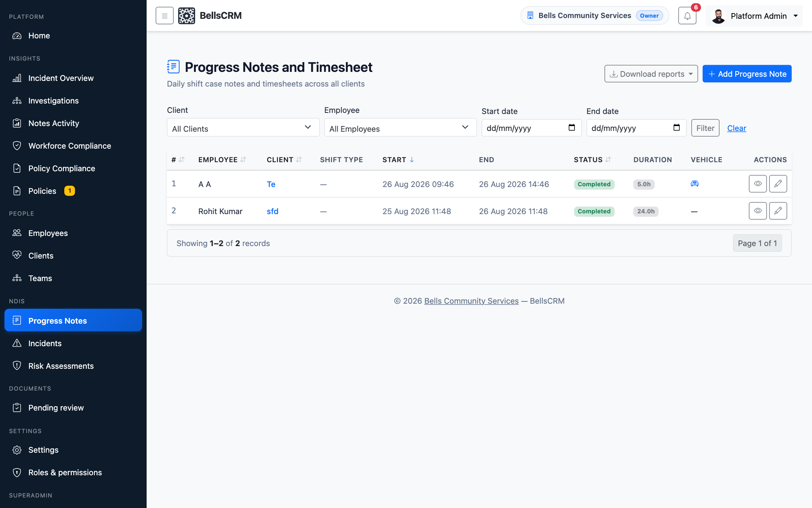Open the Platform Admin user menu
The width and height of the screenshot is (812, 508).
pos(754,16)
